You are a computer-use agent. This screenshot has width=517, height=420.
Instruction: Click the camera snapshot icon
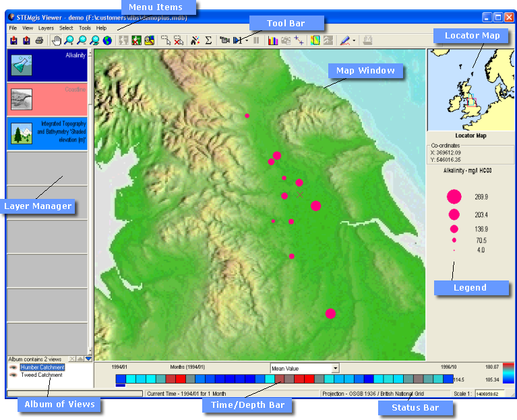click(225, 40)
